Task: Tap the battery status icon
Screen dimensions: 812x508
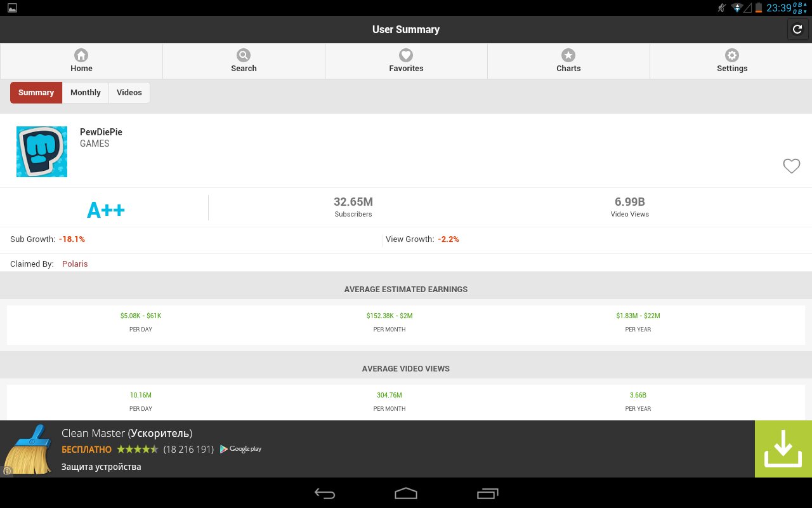Action: (758, 8)
